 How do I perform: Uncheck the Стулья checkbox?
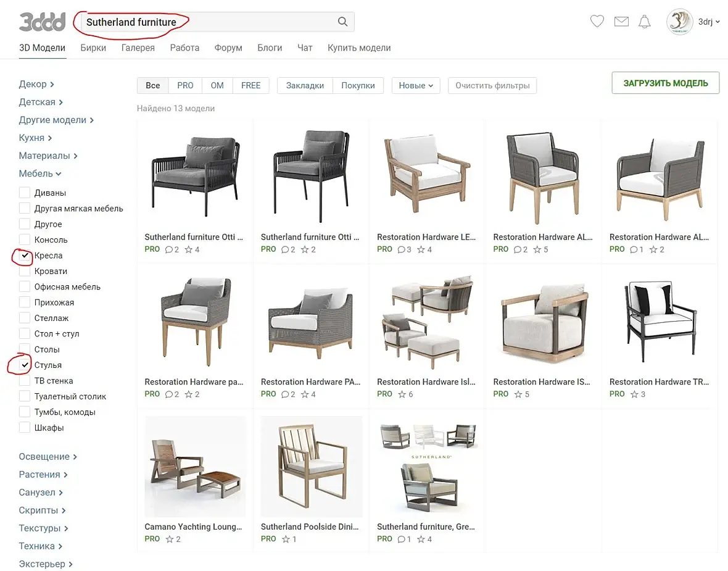tap(25, 365)
